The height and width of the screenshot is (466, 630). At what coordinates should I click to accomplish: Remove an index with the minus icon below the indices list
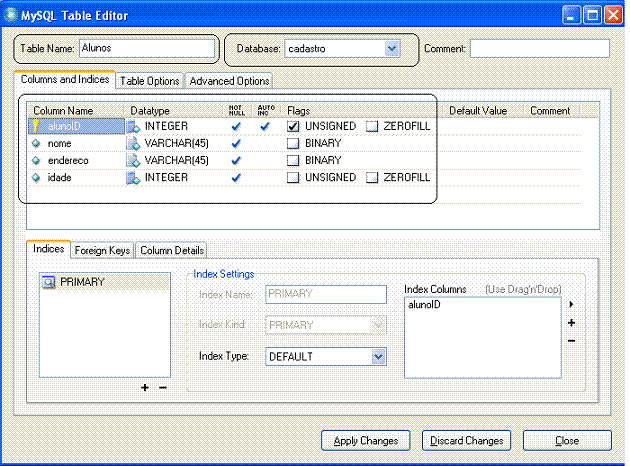163,388
